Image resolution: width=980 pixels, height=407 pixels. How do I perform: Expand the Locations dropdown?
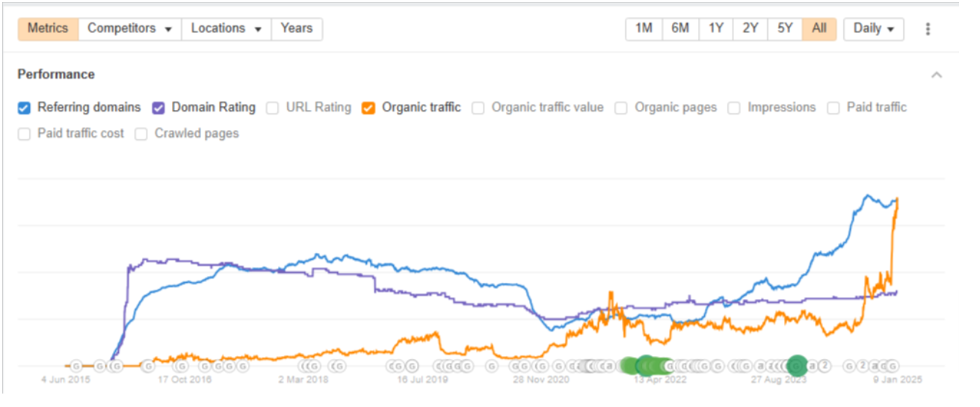pyautogui.click(x=226, y=29)
